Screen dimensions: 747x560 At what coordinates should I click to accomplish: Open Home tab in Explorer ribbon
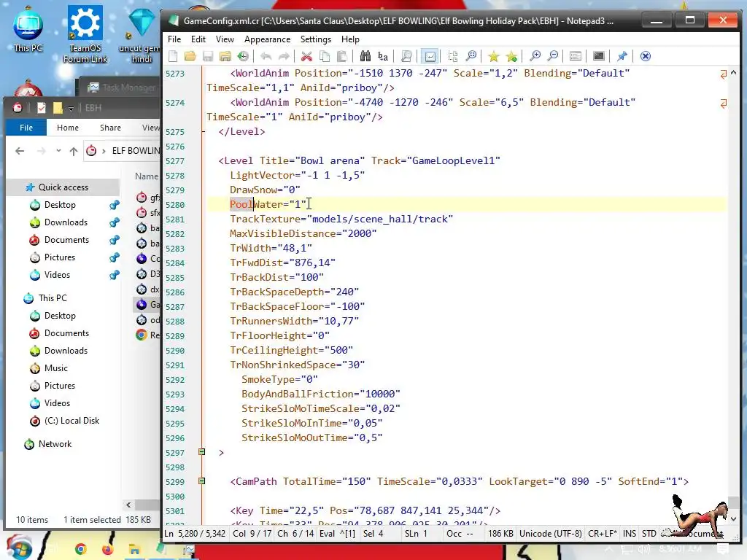tap(68, 128)
